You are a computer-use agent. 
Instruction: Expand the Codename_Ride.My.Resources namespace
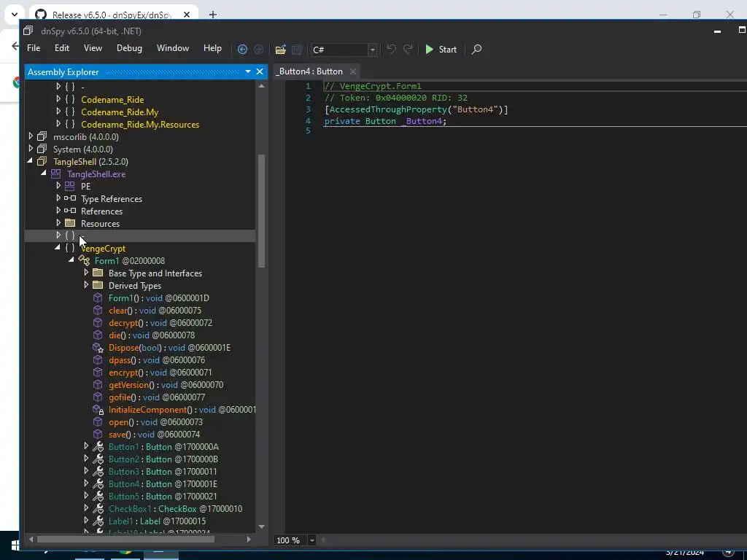coord(58,123)
